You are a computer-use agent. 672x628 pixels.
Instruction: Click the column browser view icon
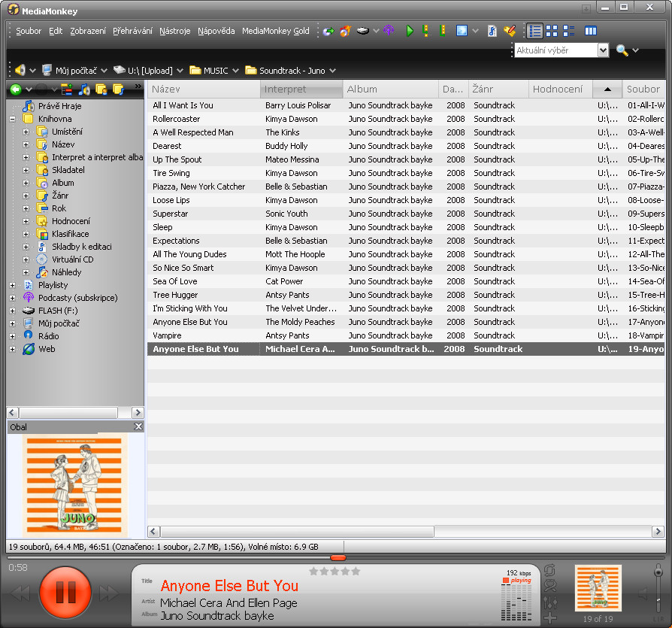coord(591,31)
